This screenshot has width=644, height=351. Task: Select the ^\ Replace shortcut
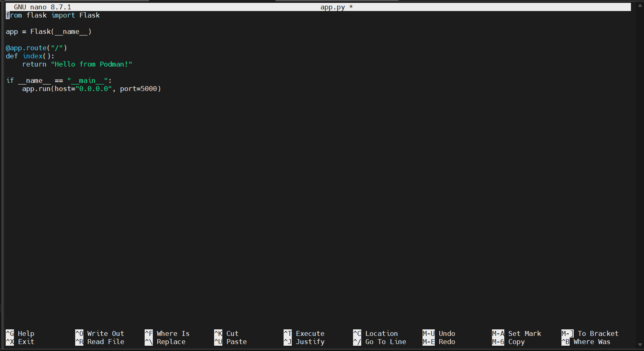point(165,342)
